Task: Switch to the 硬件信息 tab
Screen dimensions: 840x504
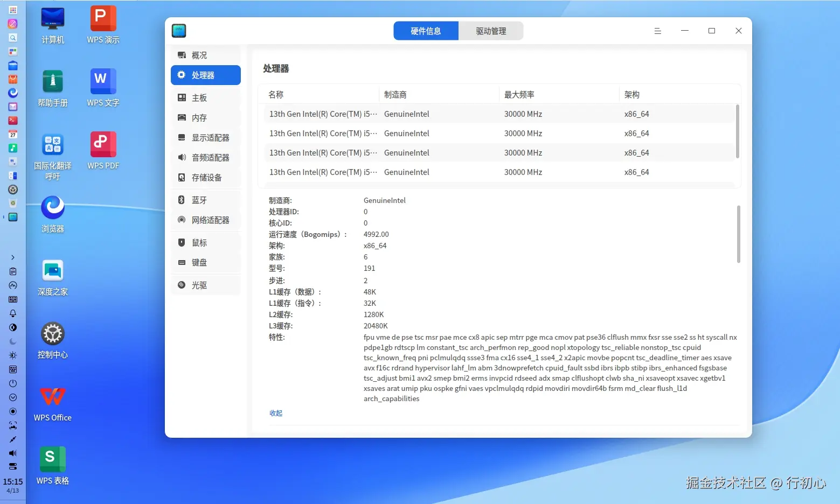Action: click(426, 31)
